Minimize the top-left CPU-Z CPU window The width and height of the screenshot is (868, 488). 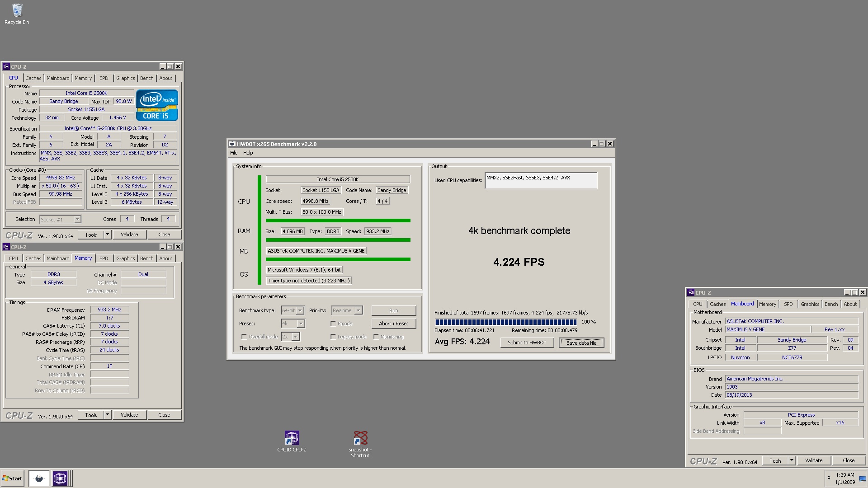[162, 66]
